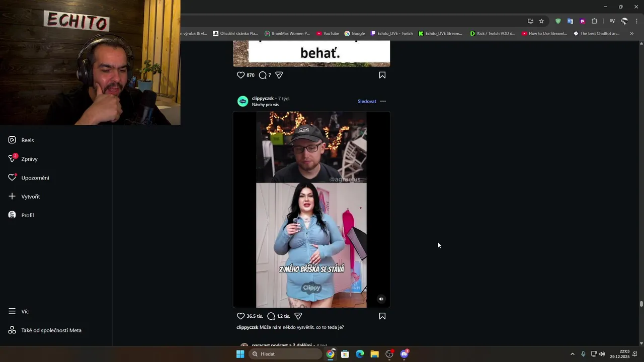The width and height of the screenshot is (644, 362).
Task: Open clippyczsk profile avatar
Action: tap(243, 101)
